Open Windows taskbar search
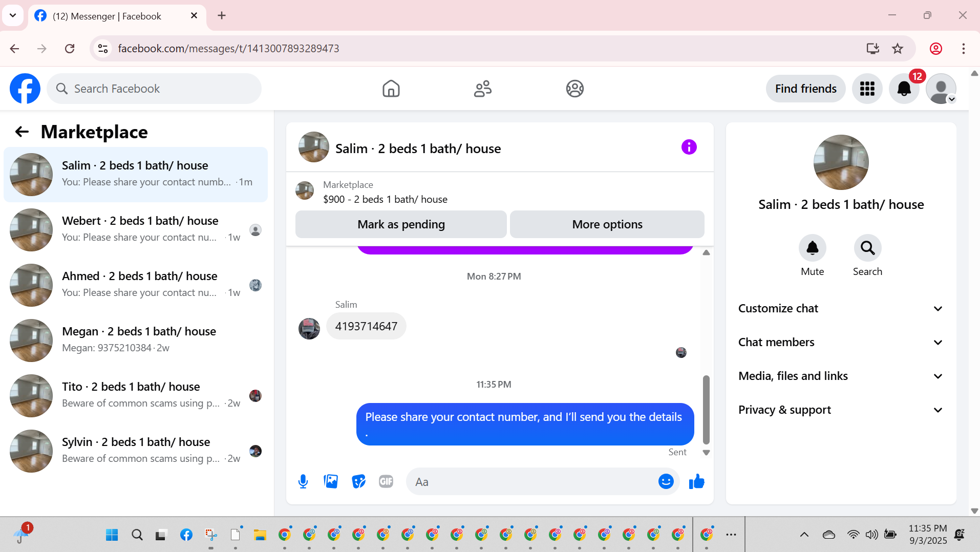This screenshot has height=552, width=980. pos(137,535)
